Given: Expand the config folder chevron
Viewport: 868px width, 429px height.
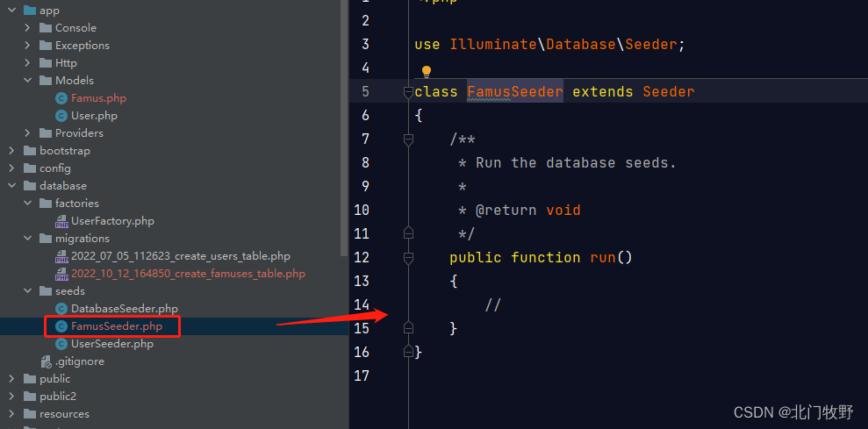Looking at the screenshot, I should tap(12, 168).
